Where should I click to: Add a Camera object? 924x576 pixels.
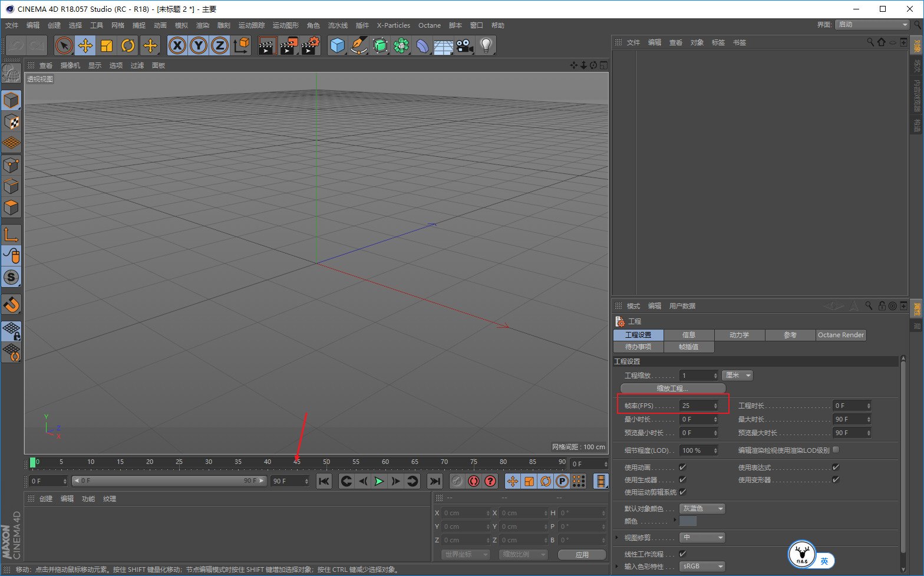coord(464,45)
